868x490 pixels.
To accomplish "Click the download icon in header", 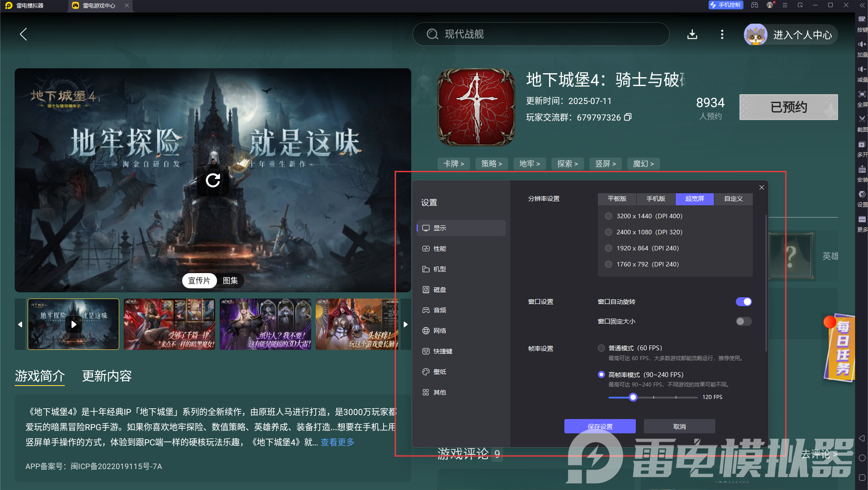I will (692, 34).
